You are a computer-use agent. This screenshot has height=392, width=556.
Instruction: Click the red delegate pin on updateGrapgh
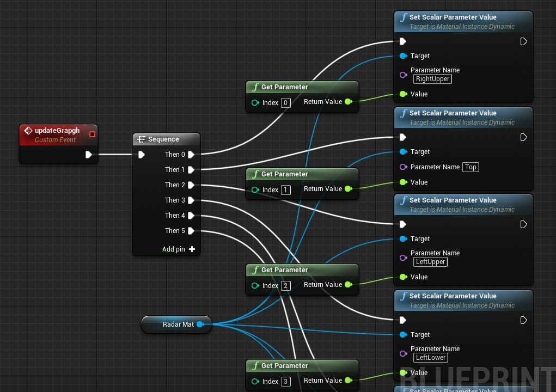92,134
